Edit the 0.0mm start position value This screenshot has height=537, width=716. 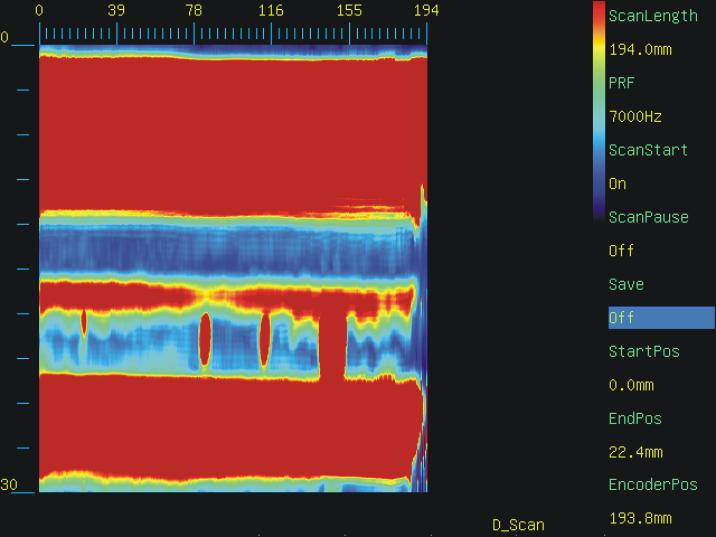(633, 385)
